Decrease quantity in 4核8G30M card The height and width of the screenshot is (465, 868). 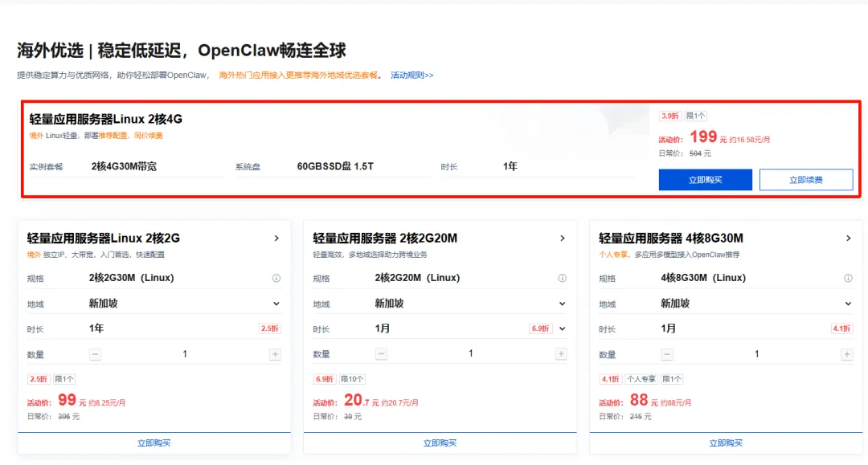[x=667, y=354]
